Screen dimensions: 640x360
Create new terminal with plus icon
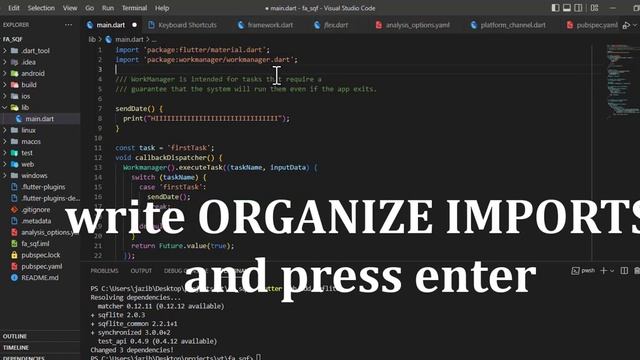pyautogui.click(x=603, y=271)
